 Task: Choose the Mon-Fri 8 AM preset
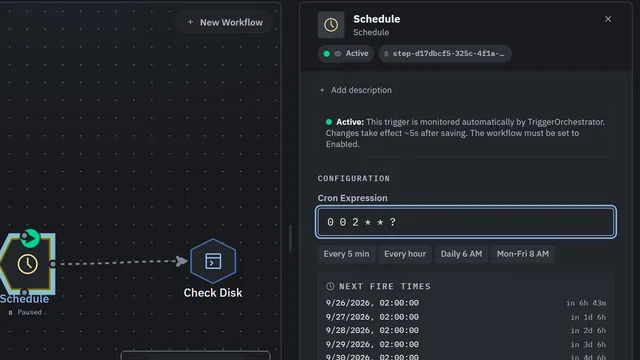coord(522,254)
